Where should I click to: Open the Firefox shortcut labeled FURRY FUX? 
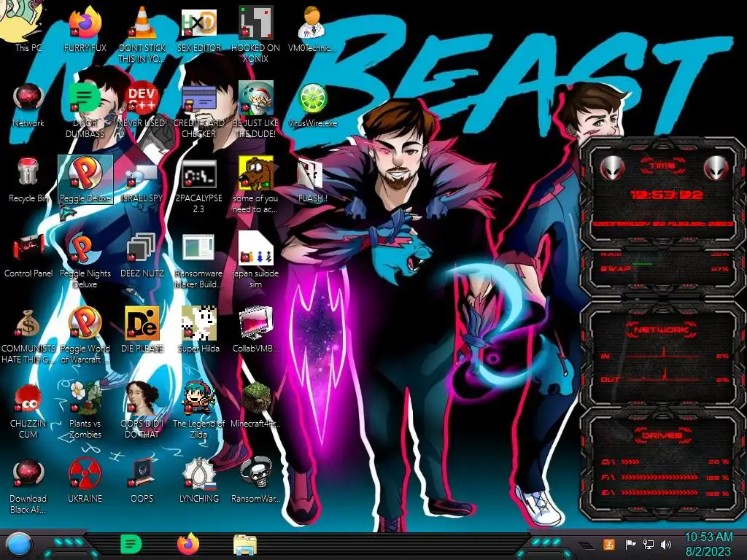(x=85, y=28)
